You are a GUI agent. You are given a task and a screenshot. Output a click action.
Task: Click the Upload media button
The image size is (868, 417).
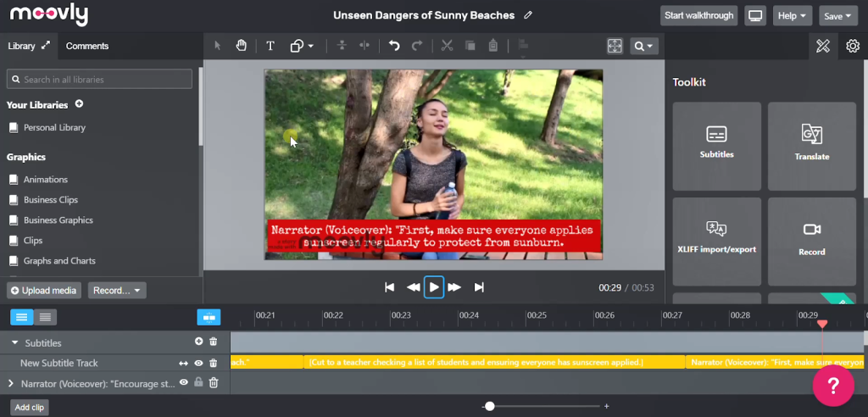click(44, 291)
